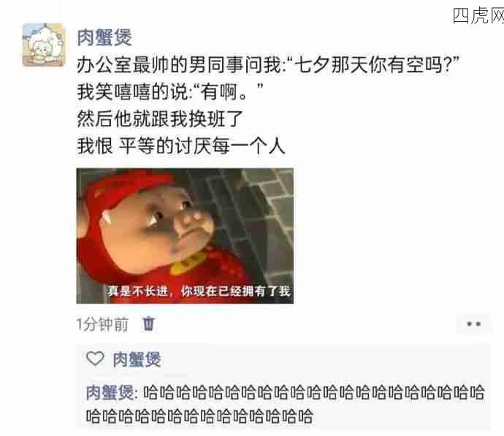Select the commenter name 肉蟹煲 before the colon
The height and width of the screenshot is (436, 504).
110,392
